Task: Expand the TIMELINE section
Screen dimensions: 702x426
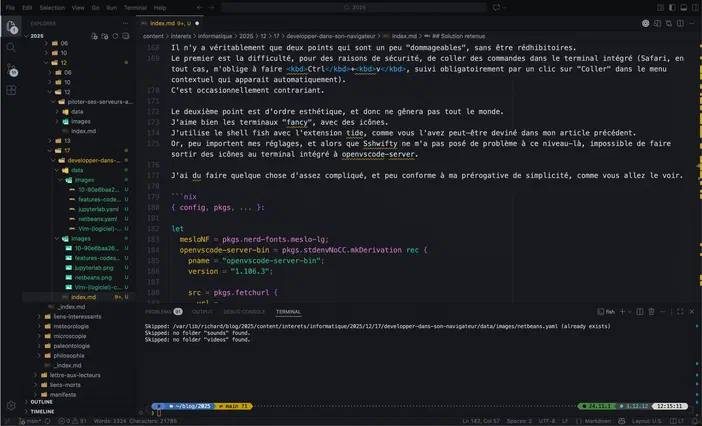Action: (x=42, y=411)
